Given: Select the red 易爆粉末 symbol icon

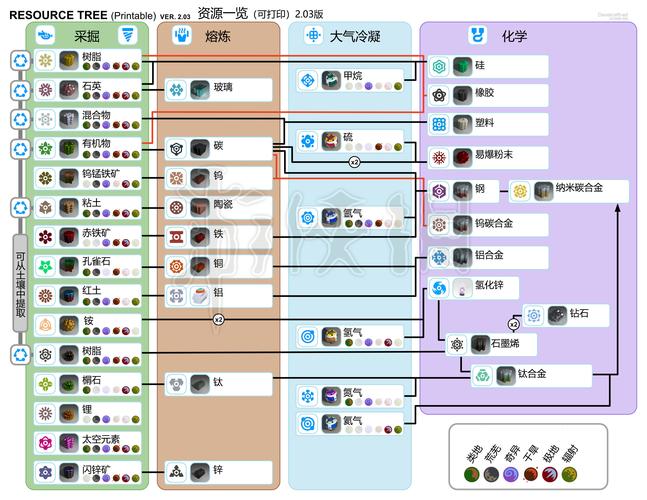Looking at the screenshot, I should coord(439,158).
